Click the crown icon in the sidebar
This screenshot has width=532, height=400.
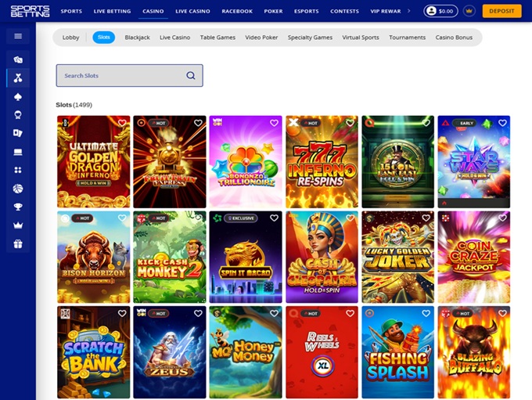click(x=18, y=225)
